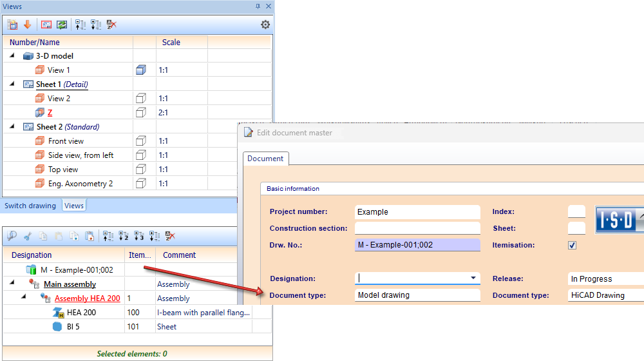Open the Designation dropdown arrow
Image resolution: width=644 pixels, height=361 pixels.
tap(473, 278)
